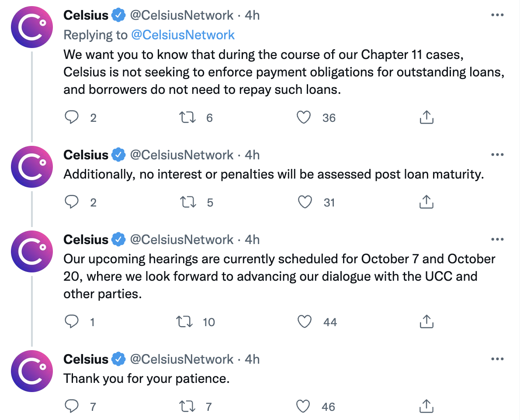Open more options on the patience tweet
520x420 pixels.
497,359
